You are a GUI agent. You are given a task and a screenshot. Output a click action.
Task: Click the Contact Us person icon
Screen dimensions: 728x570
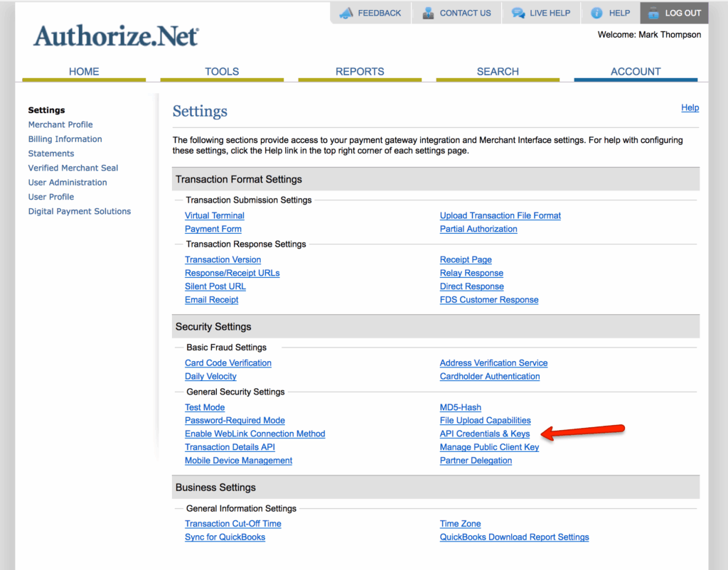pyautogui.click(x=428, y=13)
